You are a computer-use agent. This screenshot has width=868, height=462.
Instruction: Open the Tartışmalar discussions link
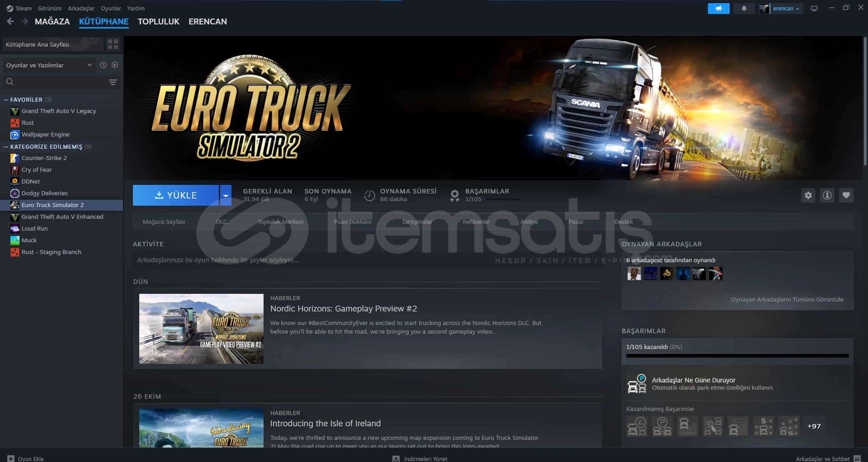(417, 222)
